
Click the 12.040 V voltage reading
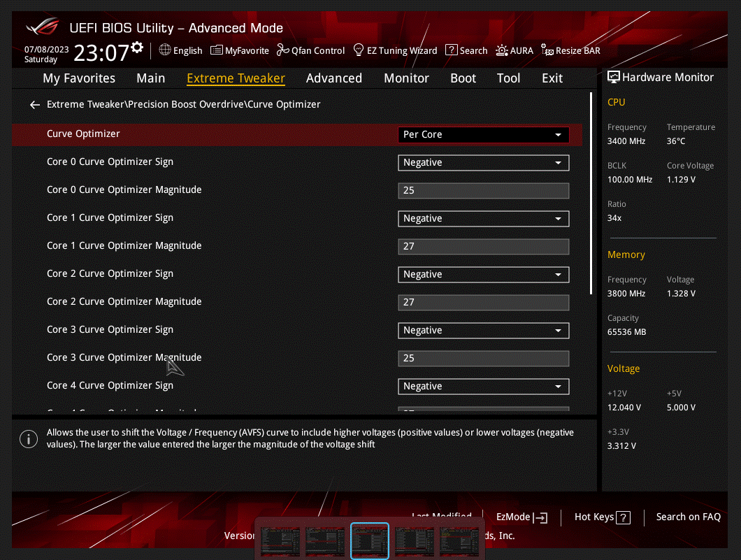[x=624, y=408]
